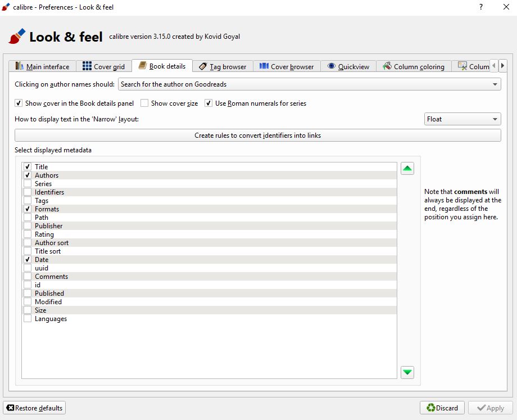Viewport: 517px width, 420px height.
Task: Expand the author names click action dropdown
Action: (309, 84)
